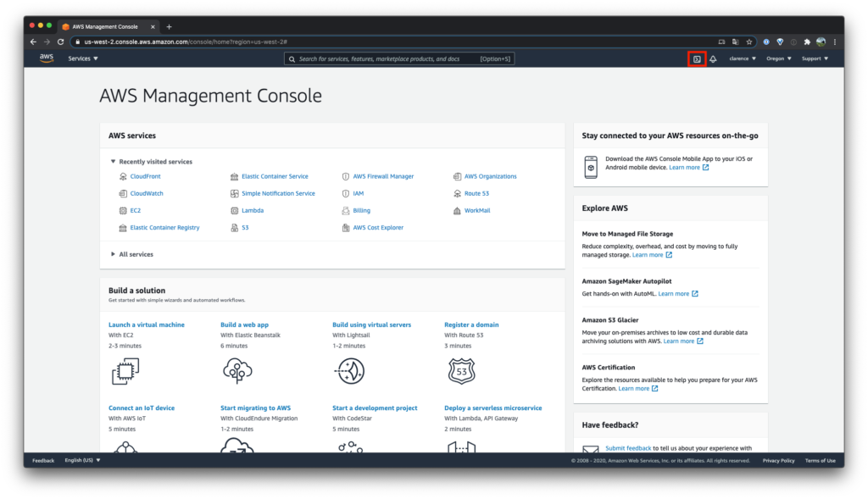
Task: Open Elastic Container Registry link
Action: pos(165,227)
